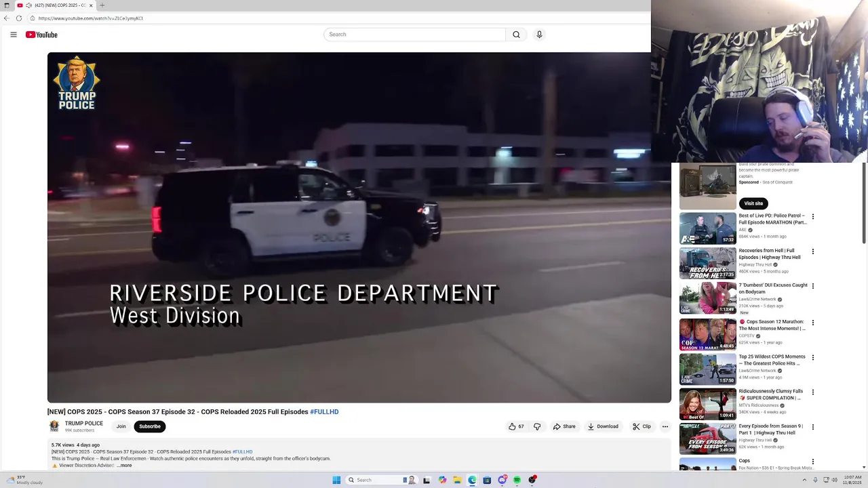Open Ridiculousnessly Clumsy Falls thumbnail
Viewport: 868px width, 488px height.
708,404
